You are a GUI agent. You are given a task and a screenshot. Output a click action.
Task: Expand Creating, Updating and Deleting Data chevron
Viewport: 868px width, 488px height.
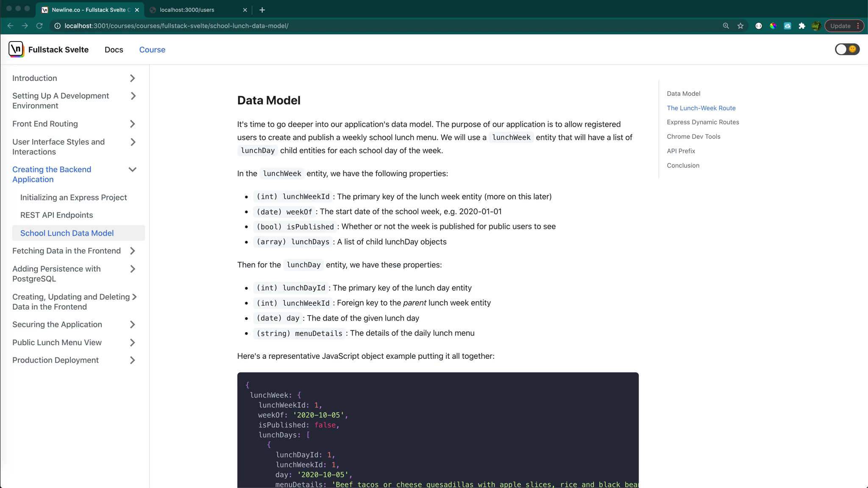coord(134,297)
